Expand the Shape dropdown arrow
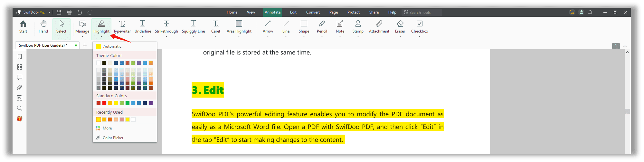The height and width of the screenshot is (162, 644). [x=304, y=36]
